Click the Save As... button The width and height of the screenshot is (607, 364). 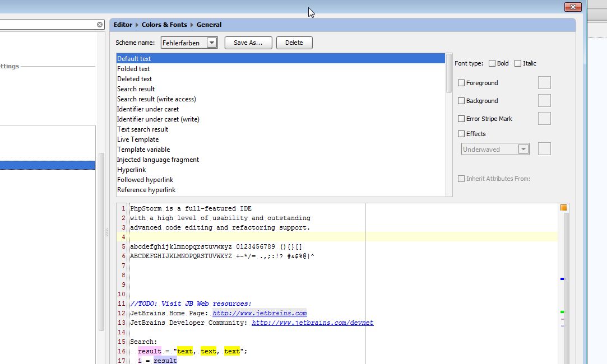248,43
